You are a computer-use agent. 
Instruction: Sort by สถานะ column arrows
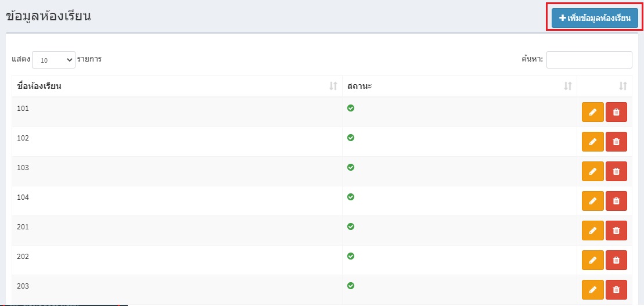567,87
